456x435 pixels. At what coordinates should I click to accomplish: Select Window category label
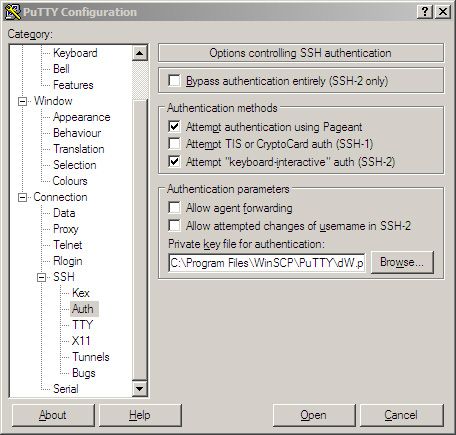[53, 101]
